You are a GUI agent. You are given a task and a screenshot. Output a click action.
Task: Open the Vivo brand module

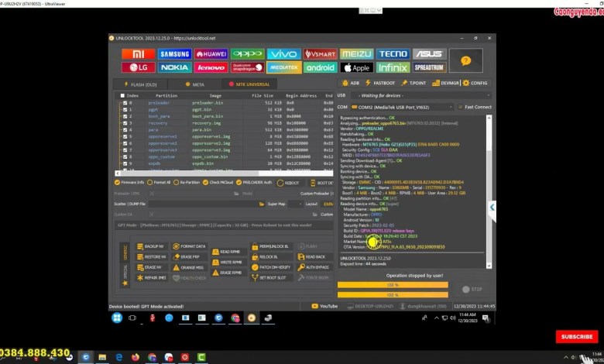point(283,54)
